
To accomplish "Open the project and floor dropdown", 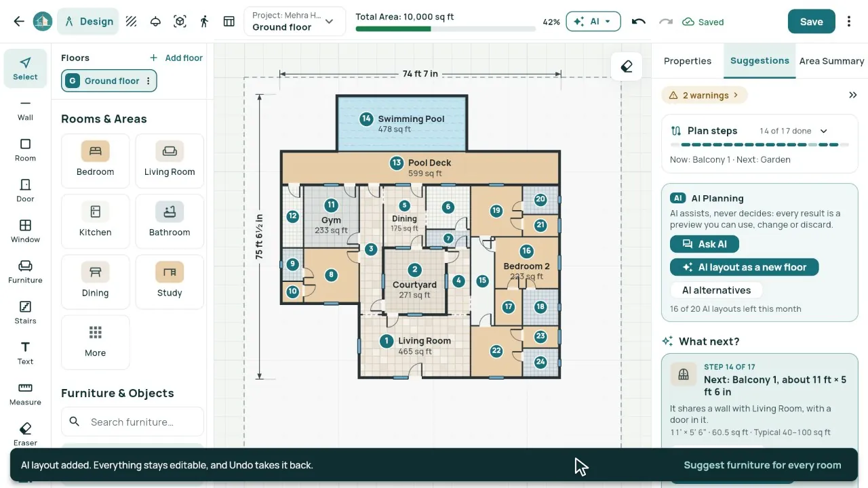I will [x=294, y=22].
